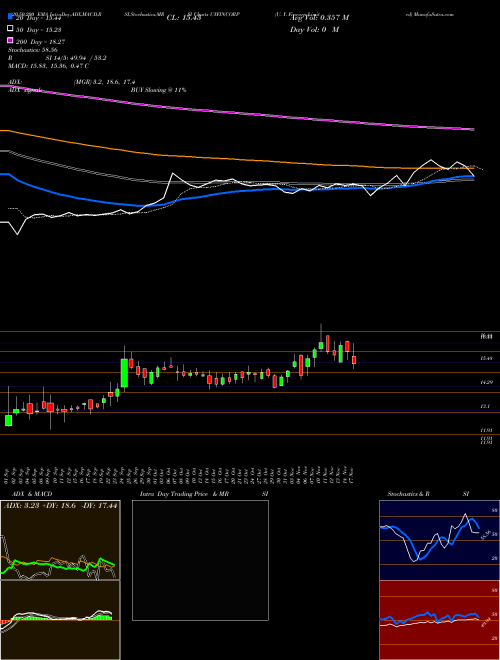Click the 'SI 14/3: 49.94 / 58.2' value

[x=76, y=58]
